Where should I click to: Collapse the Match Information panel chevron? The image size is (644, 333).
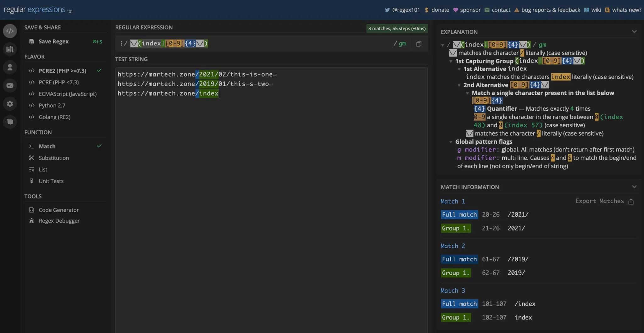[x=634, y=187]
